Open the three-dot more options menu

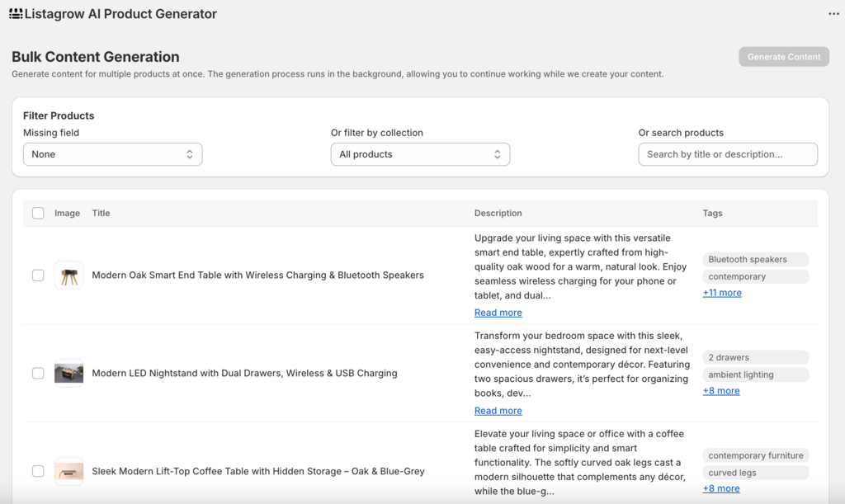(x=833, y=14)
